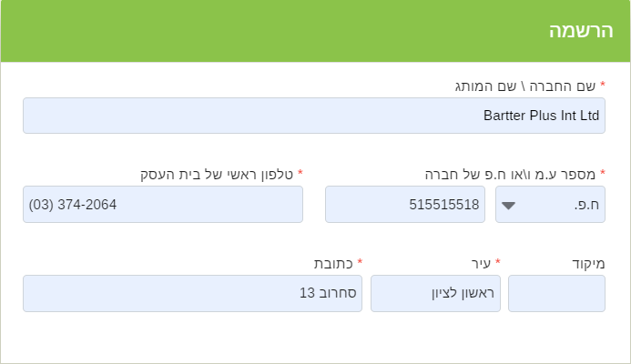
Task: Focus the phone field with (03) 374-2064
Action: point(162,205)
